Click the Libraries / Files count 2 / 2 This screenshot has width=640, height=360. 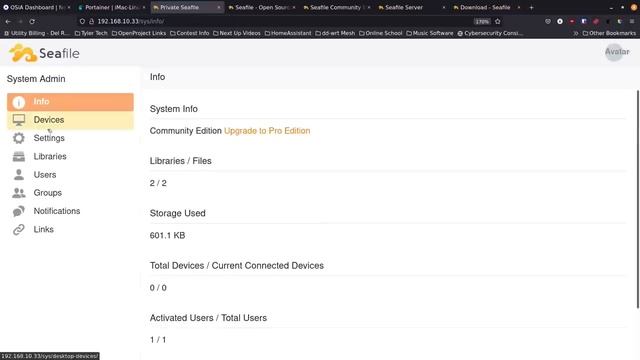pyautogui.click(x=158, y=183)
